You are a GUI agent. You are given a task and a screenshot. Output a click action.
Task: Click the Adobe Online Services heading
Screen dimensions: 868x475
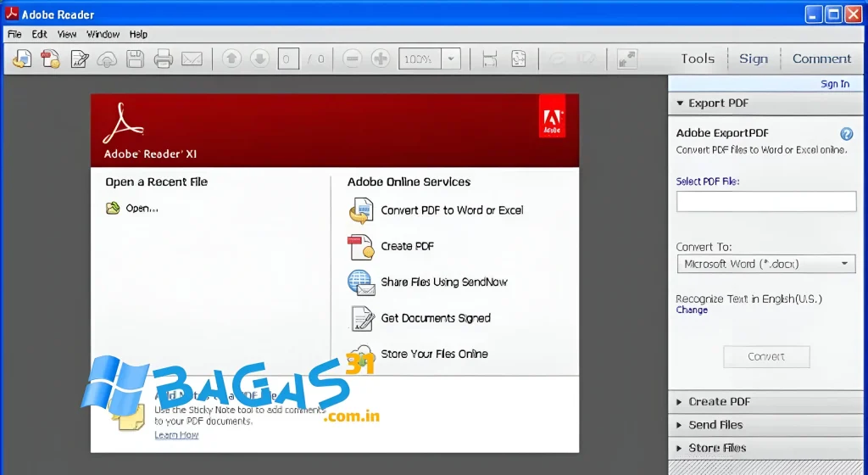409,182
